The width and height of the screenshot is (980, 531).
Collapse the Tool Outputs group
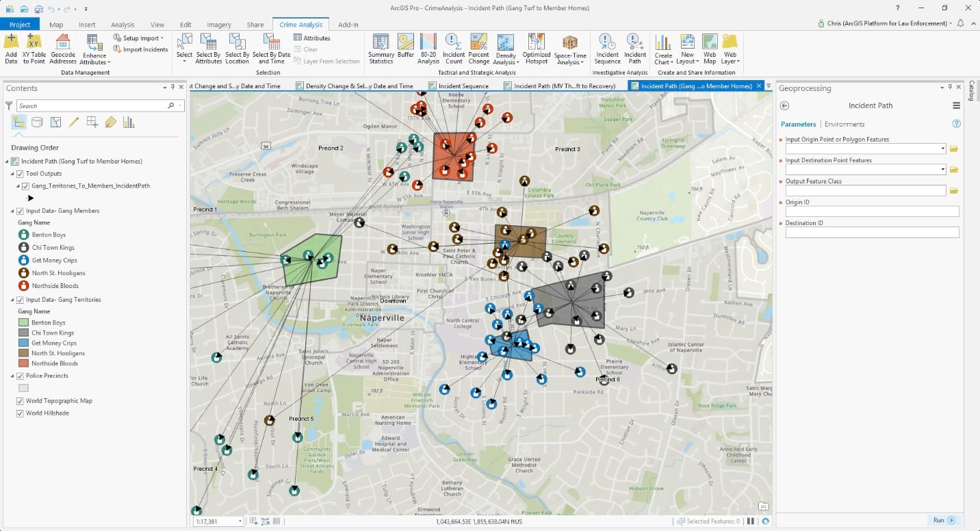[13, 174]
